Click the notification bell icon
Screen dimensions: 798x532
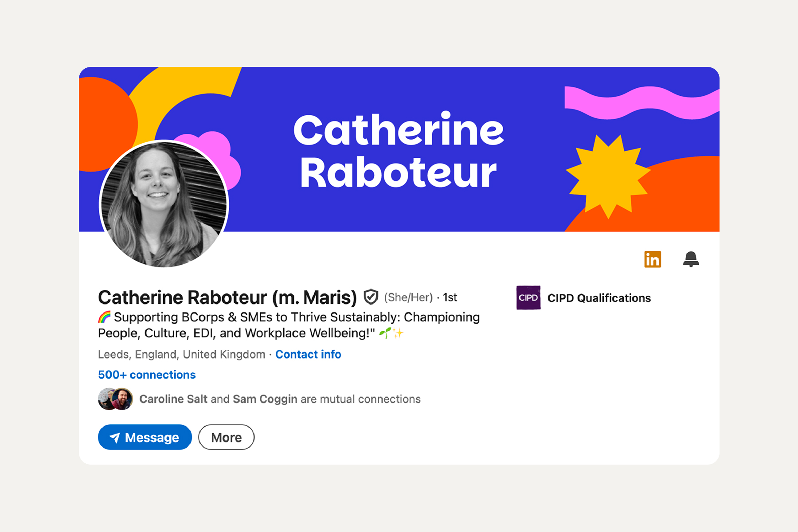pos(691,259)
